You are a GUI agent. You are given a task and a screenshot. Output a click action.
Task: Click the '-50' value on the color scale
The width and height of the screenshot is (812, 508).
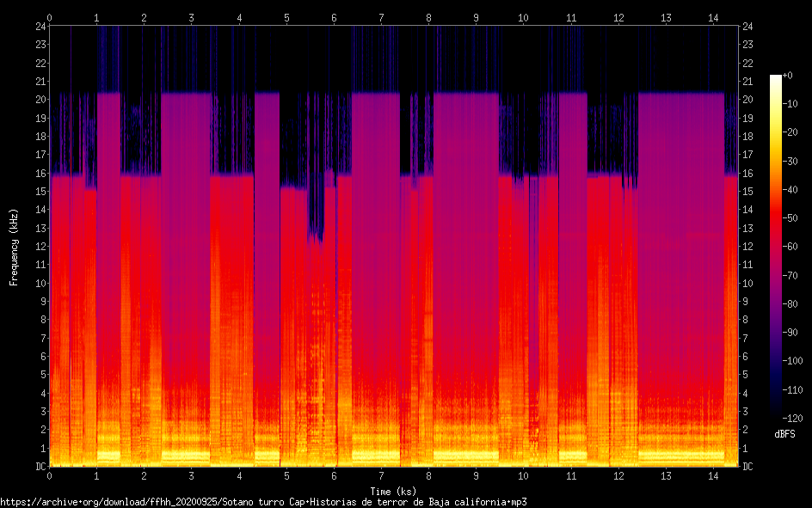pyautogui.click(x=790, y=218)
